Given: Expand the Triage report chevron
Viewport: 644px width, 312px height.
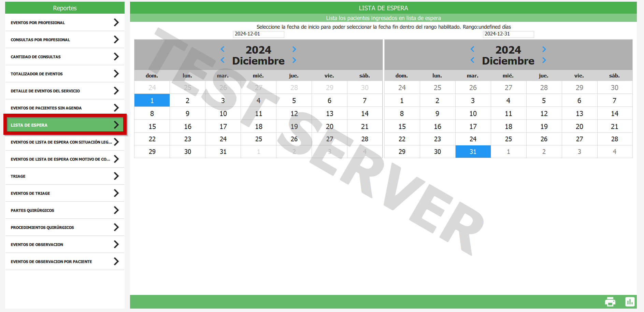Looking at the screenshot, I should [x=116, y=176].
